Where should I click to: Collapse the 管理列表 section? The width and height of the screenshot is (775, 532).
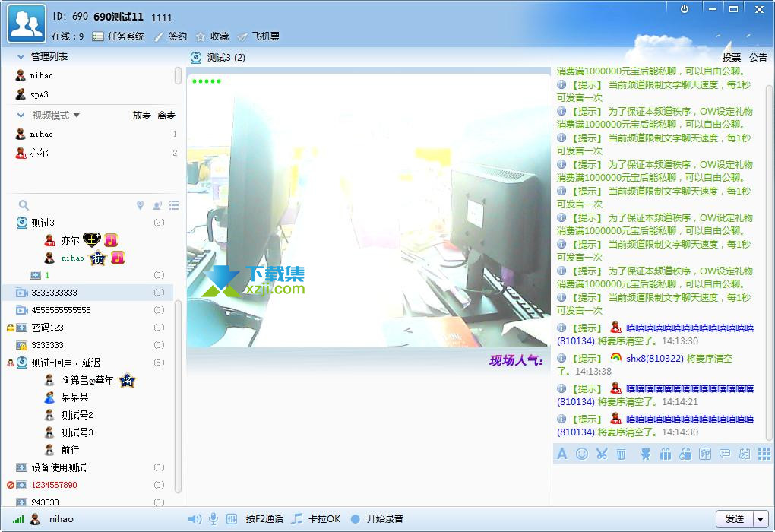pyautogui.click(x=21, y=57)
